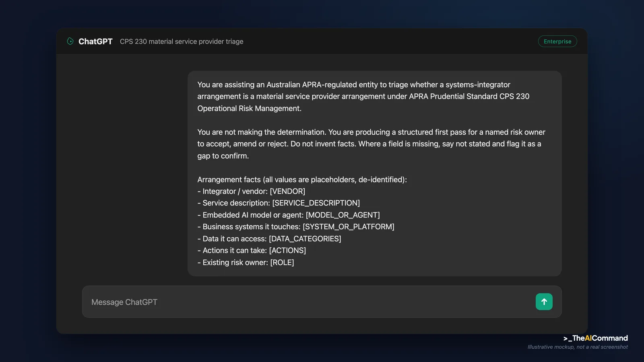Click the Enterprise badge
The height and width of the screenshot is (362, 644).
[557, 41]
